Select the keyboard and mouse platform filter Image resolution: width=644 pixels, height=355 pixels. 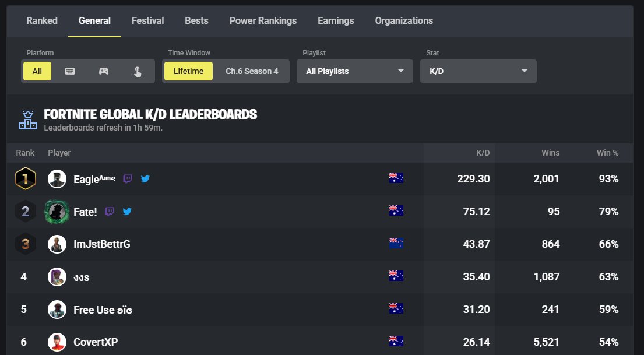70,71
